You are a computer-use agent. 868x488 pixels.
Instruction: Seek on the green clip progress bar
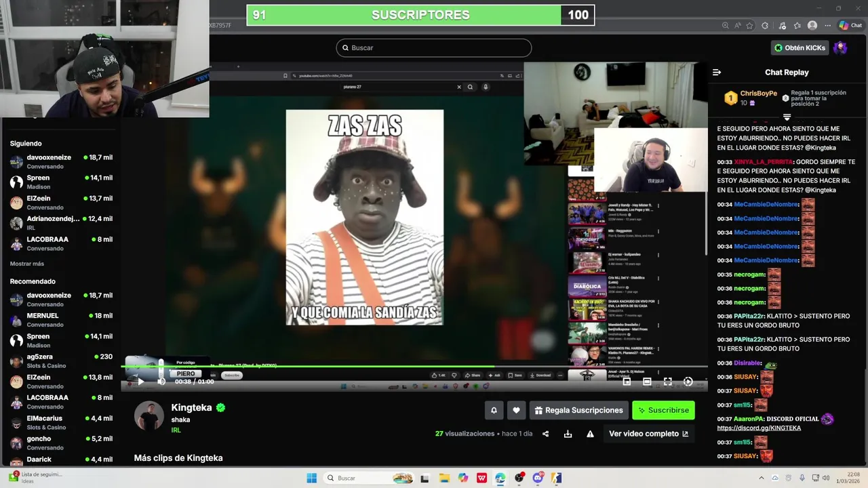point(414,367)
